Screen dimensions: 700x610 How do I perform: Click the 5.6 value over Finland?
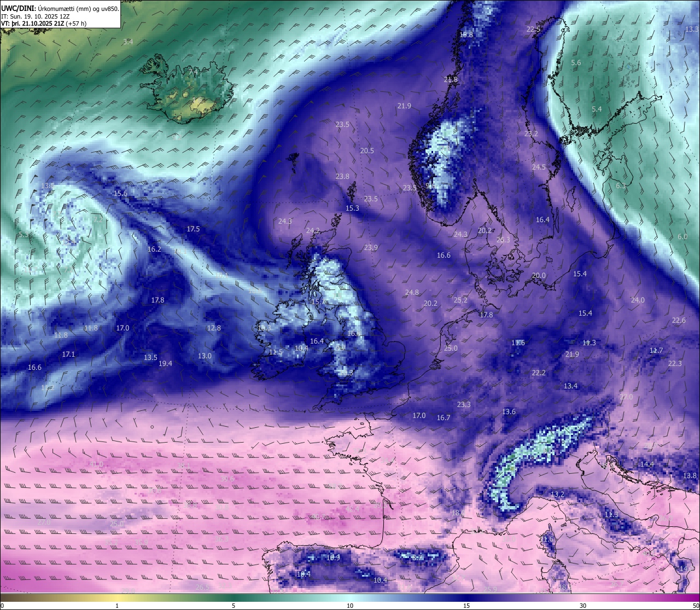tap(576, 62)
